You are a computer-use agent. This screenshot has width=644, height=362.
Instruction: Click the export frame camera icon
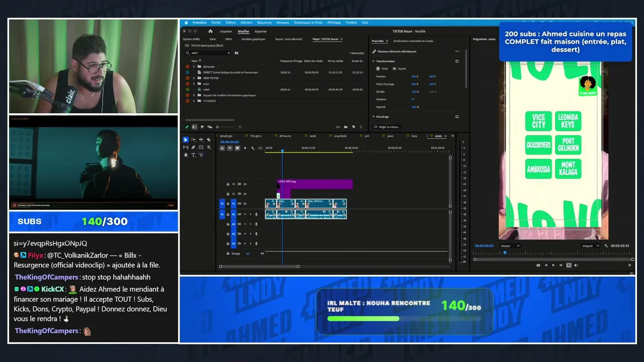click(538, 265)
